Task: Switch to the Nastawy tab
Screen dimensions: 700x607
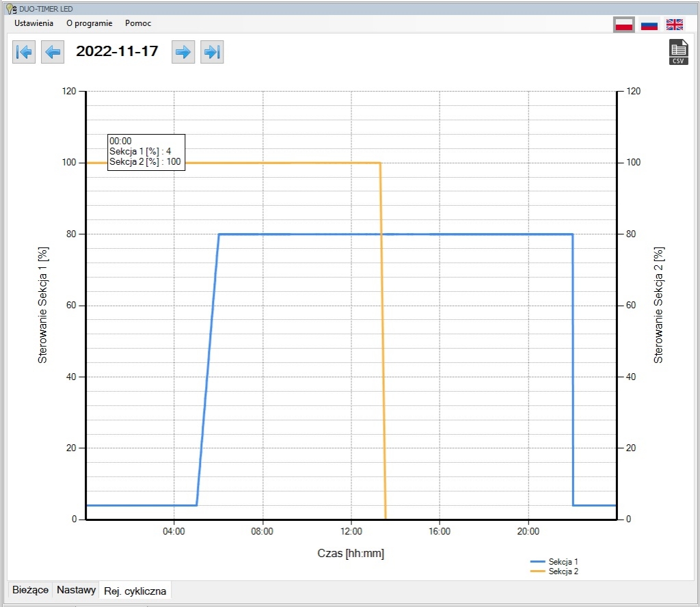Action: click(76, 590)
